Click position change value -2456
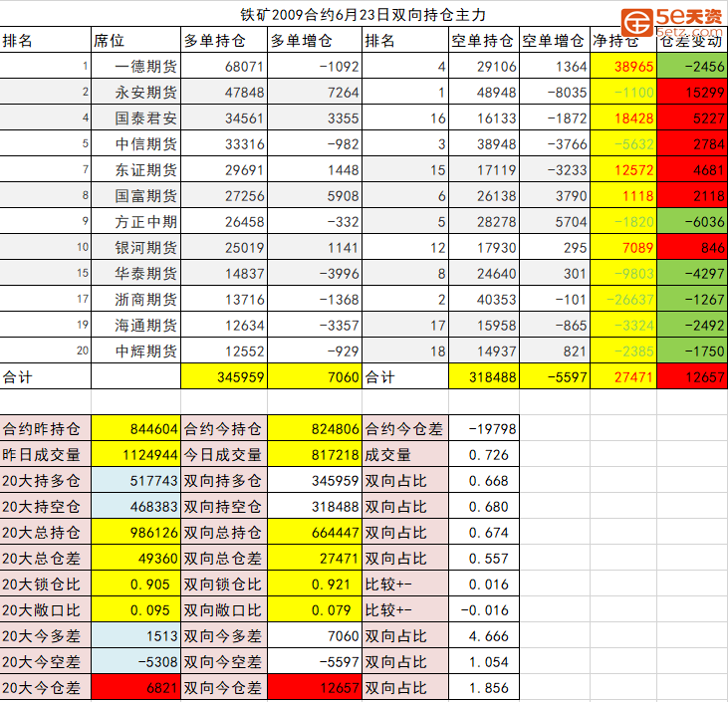The width and height of the screenshot is (728, 702). [x=692, y=66]
